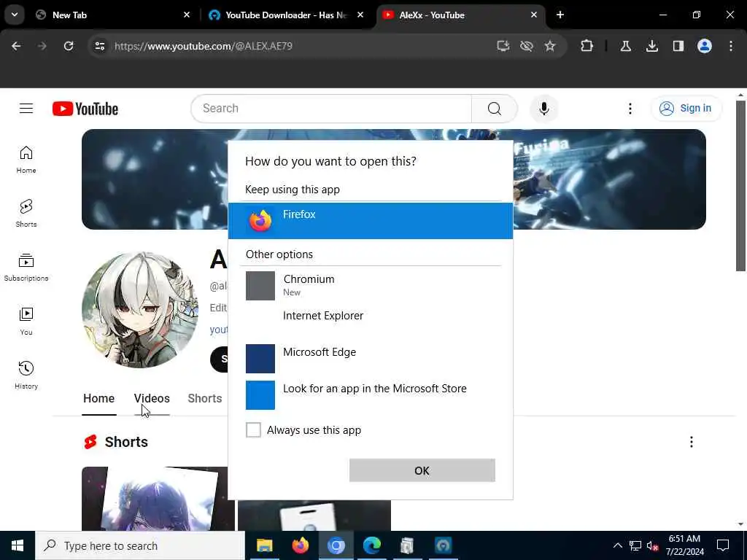Open the YouTube hamburger guide menu

click(26, 109)
